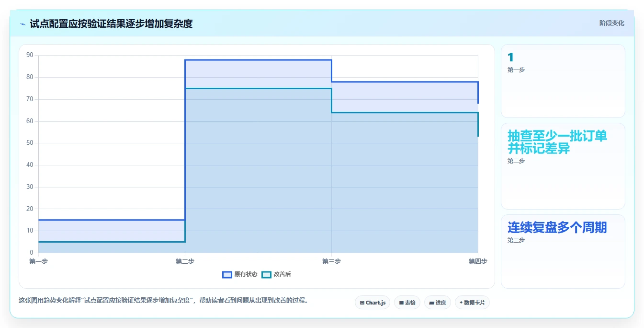Click the 第三步 x-axis label
Viewport: 644px width, 328px height.
click(x=331, y=261)
